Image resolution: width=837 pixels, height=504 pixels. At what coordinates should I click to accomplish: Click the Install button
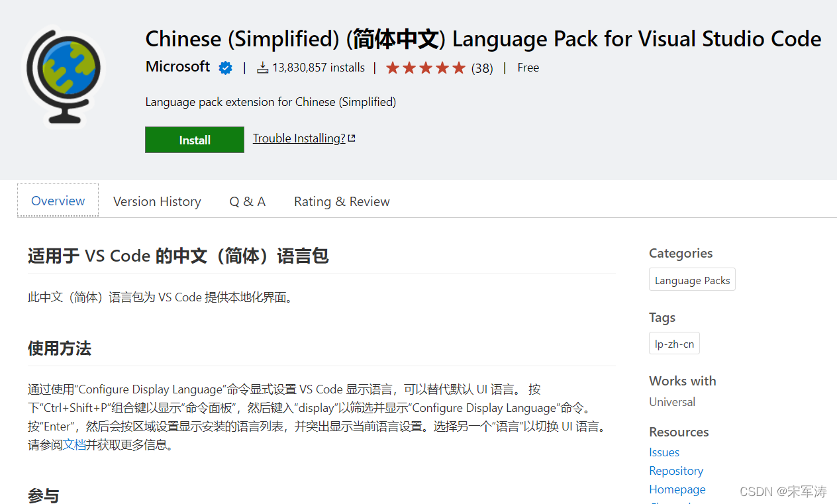point(194,139)
